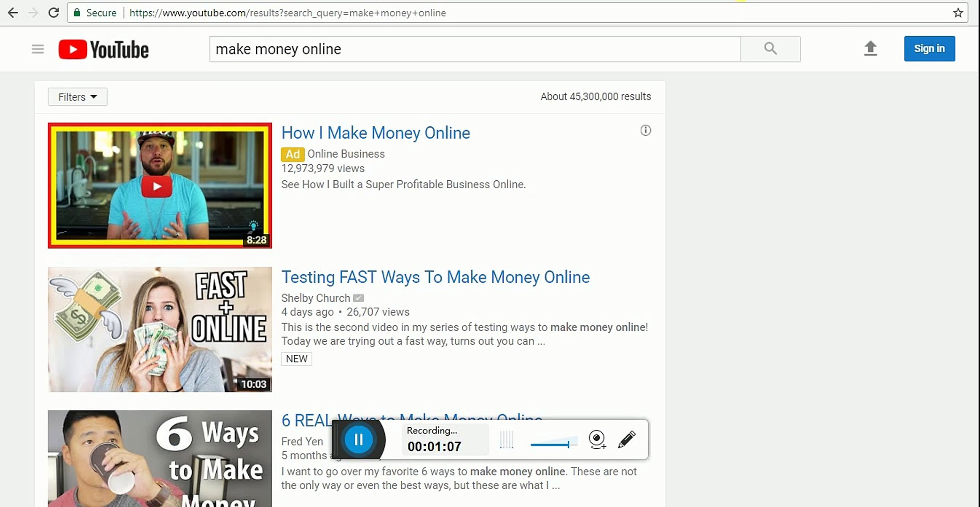The height and width of the screenshot is (507, 980).
Task: Select the pencil annotation tool in recording toolbar
Action: click(627, 439)
